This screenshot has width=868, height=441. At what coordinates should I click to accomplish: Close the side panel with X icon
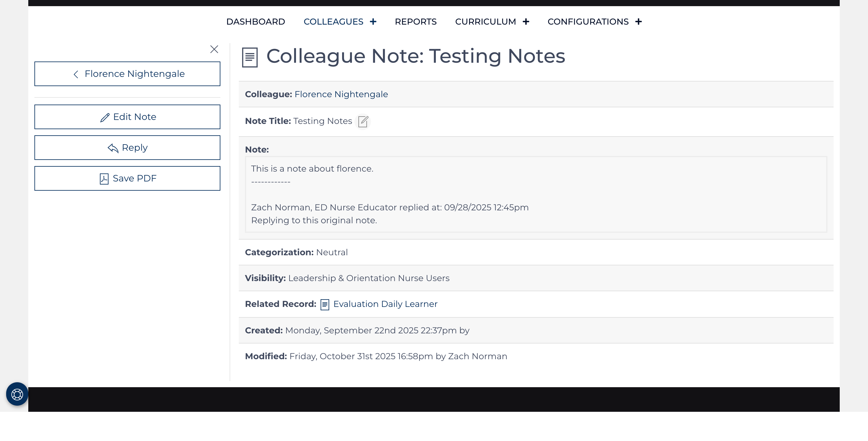pyautogui.click(x=214, y=49)
